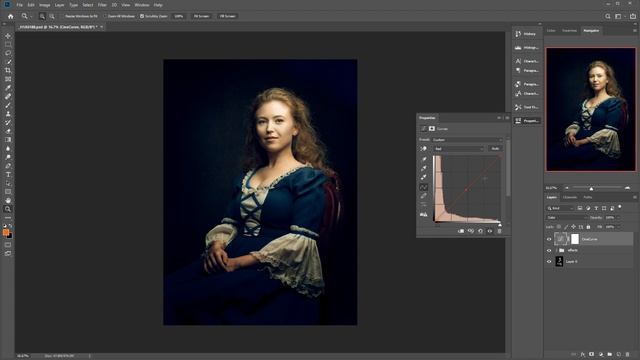Open the layer Kind filter dropdown
The width and height of the screenshot is (640, 360).
560,208
